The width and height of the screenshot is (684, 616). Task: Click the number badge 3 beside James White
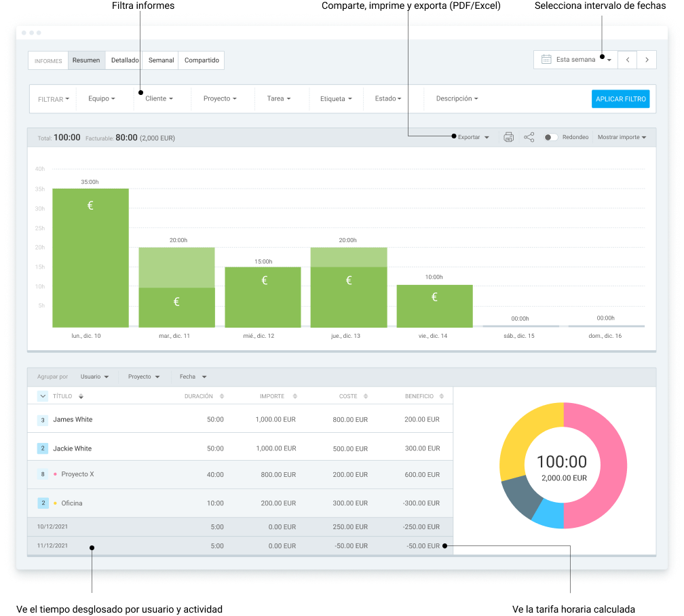pyautogui.click(x=43, y=420)
